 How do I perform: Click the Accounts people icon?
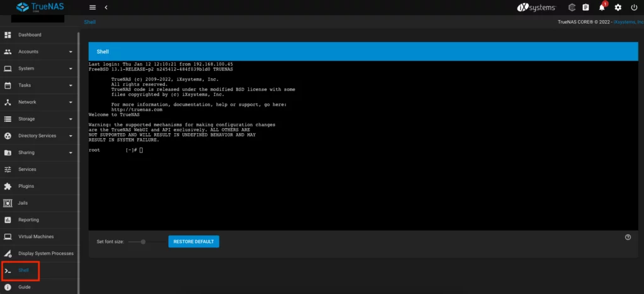(x=8, y=52)
